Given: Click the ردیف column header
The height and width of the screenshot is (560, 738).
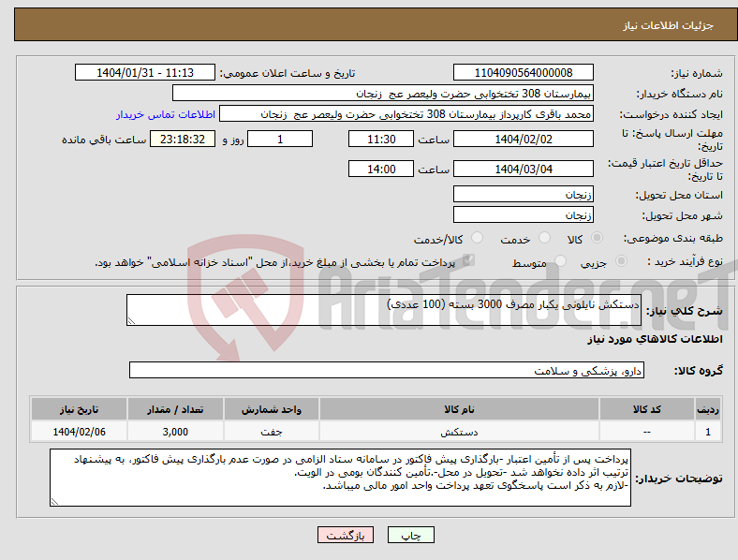Looking at the screenshot, I should point(708,409).
